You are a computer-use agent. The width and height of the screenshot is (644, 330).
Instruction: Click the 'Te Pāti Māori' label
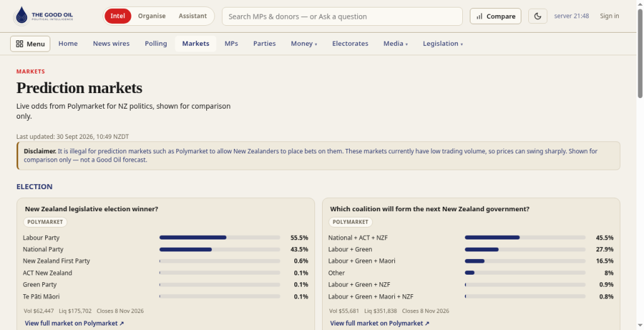tap(41, 296)
